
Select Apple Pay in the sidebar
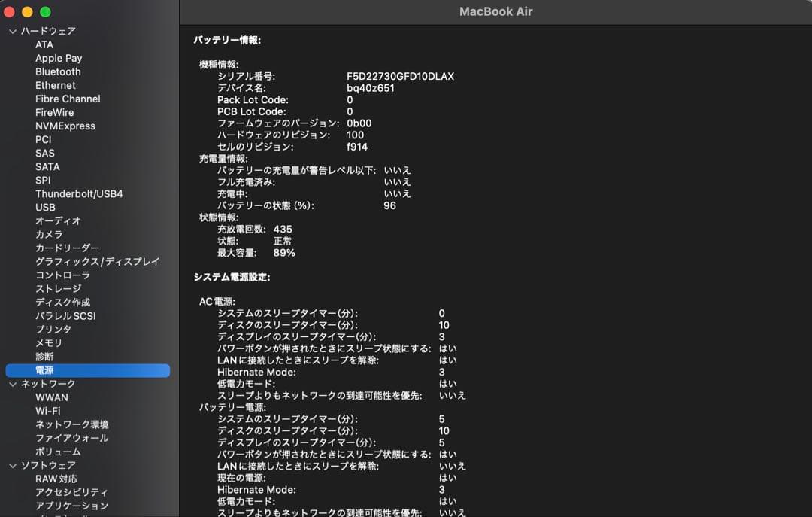(x=59, y=58)
